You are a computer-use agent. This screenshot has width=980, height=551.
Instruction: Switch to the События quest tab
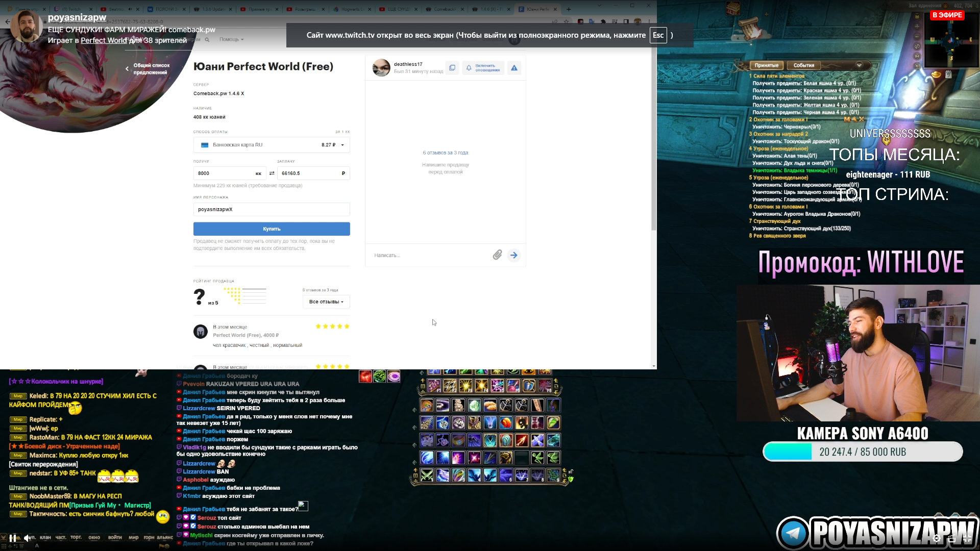coord(804,65)
